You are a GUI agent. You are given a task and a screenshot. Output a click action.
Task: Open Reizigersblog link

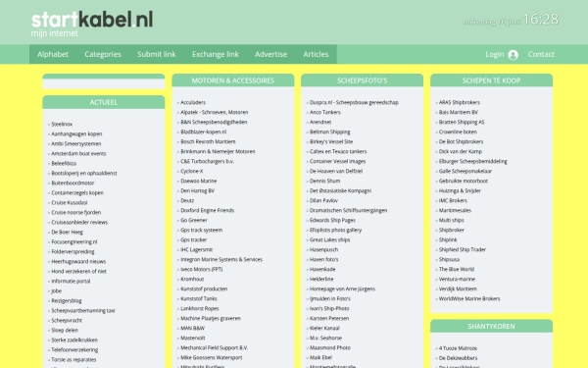[67, 301]
